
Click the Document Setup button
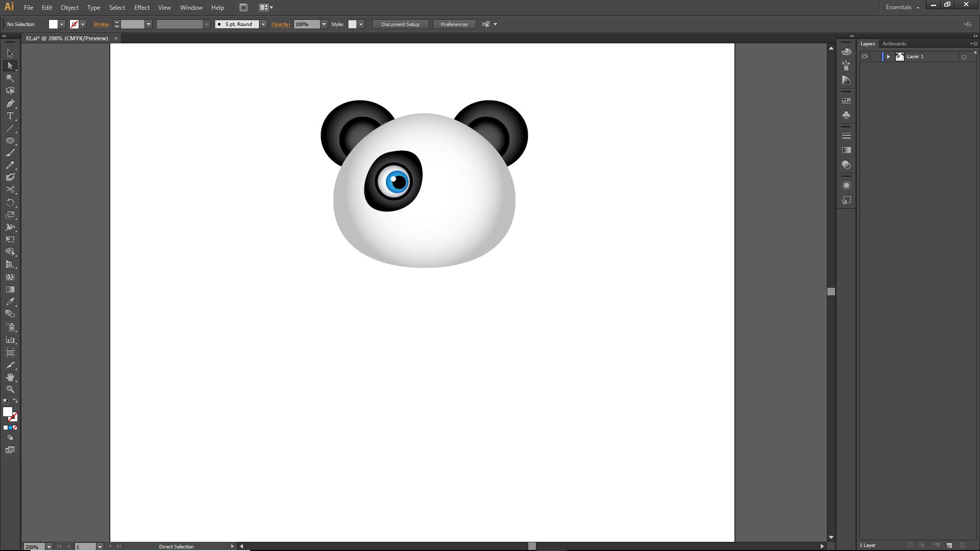[x=400, y=24]
